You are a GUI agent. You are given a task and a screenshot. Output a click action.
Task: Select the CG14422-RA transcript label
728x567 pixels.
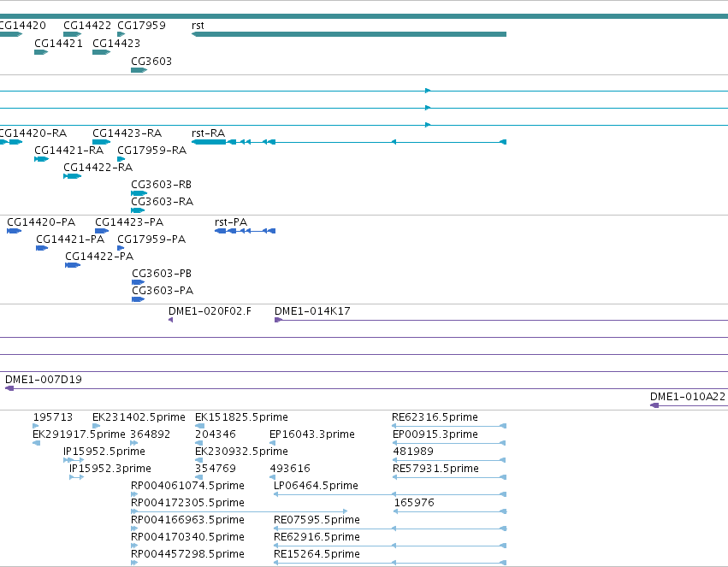98,168
